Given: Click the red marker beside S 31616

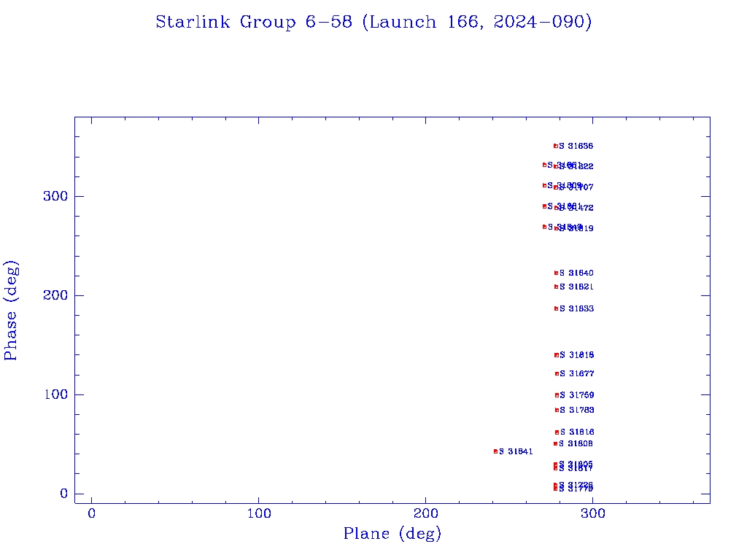Looking at the screenshot, I should pos(557,432).
